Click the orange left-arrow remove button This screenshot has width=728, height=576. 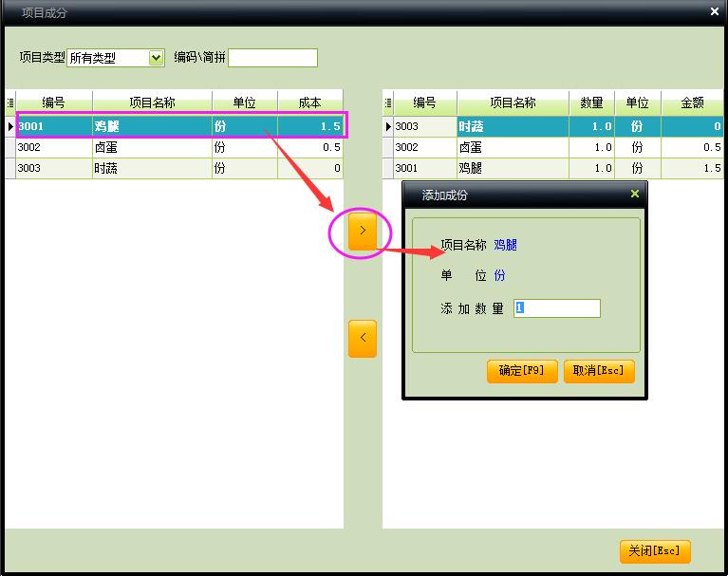coord(363,339)
